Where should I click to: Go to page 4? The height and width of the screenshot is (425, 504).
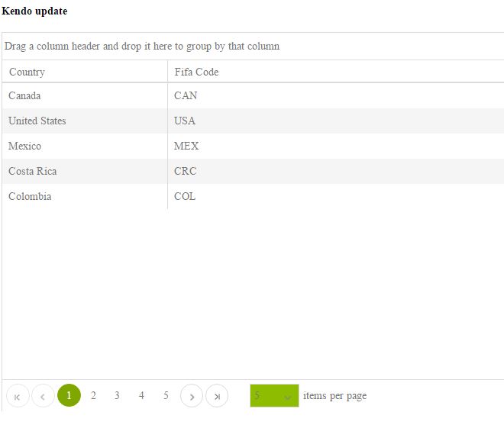click(141, 395)
